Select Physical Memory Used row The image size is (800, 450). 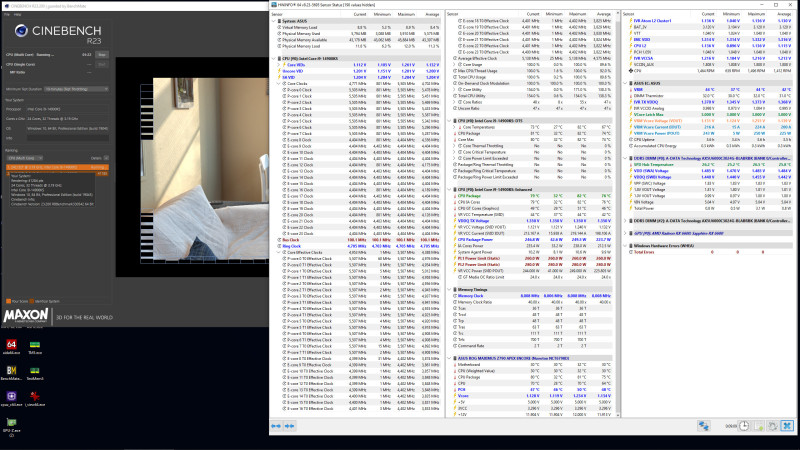coord(357,34)
